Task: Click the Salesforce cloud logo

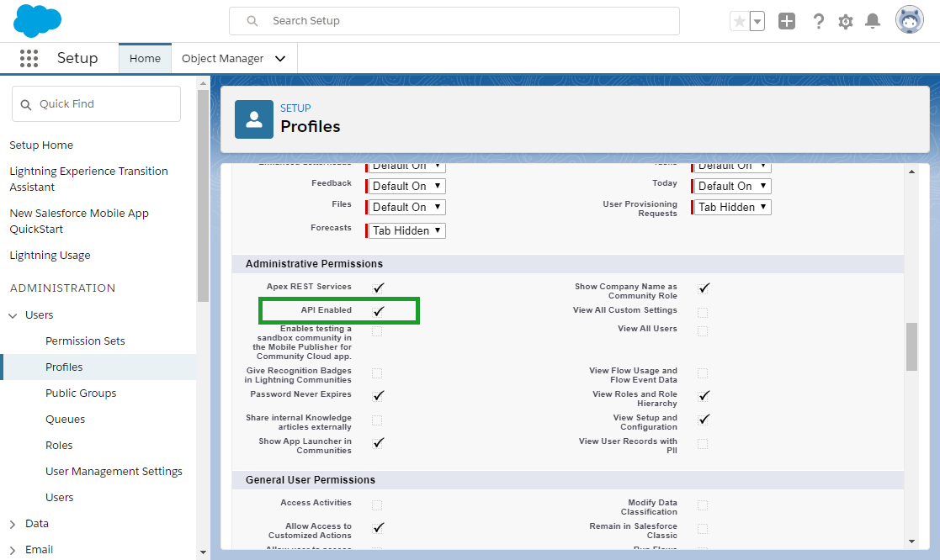Action: click(37, 21)
